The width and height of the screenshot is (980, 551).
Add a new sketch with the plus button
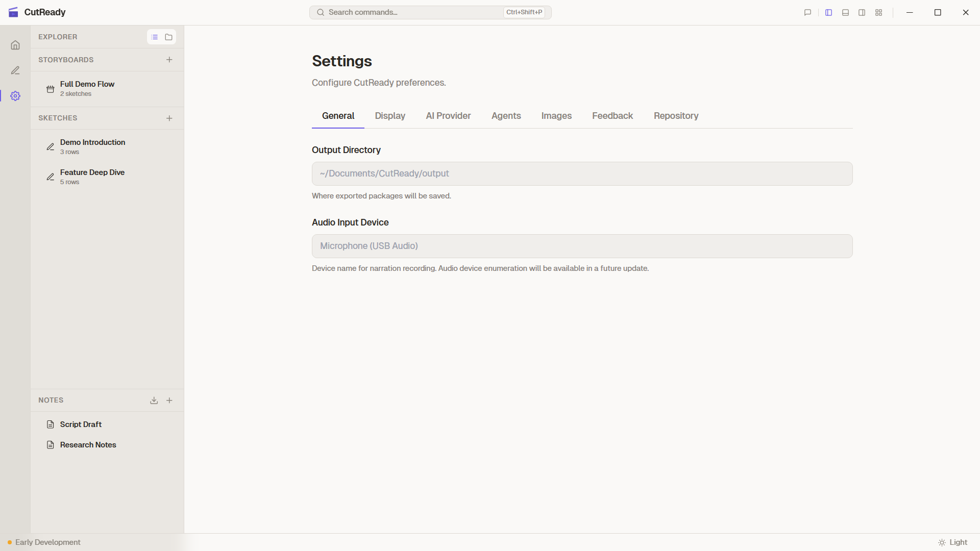[x=169, y=118]
